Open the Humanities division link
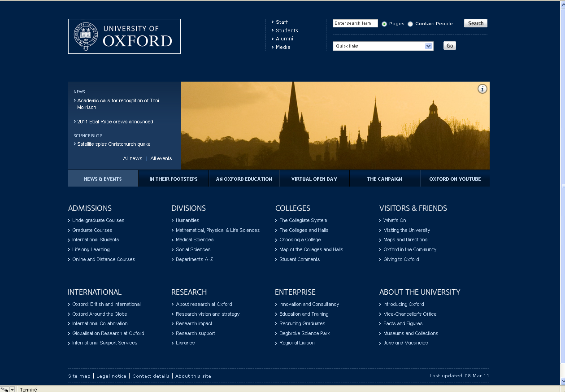 coord(187,220)
